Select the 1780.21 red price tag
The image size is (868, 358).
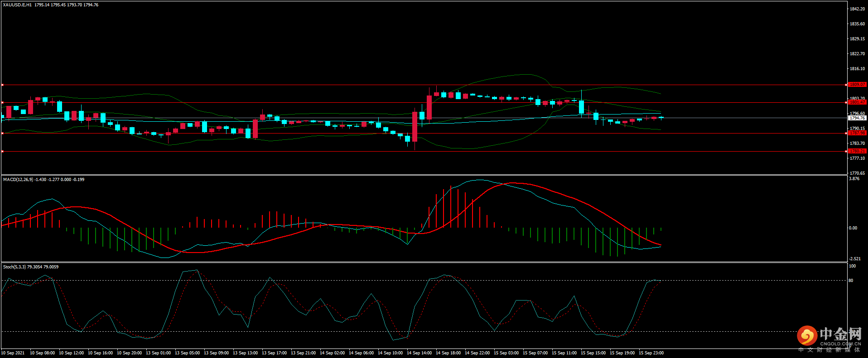[857, 151]
